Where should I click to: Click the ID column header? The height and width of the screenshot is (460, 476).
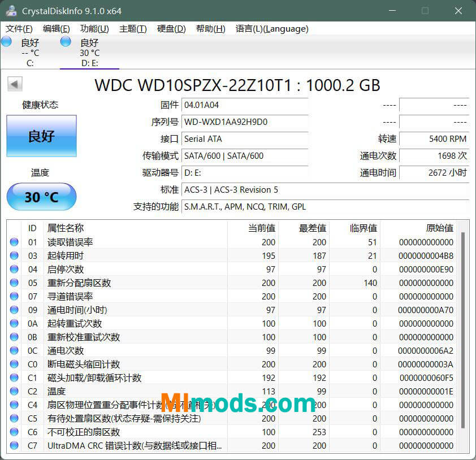[32, 228]
